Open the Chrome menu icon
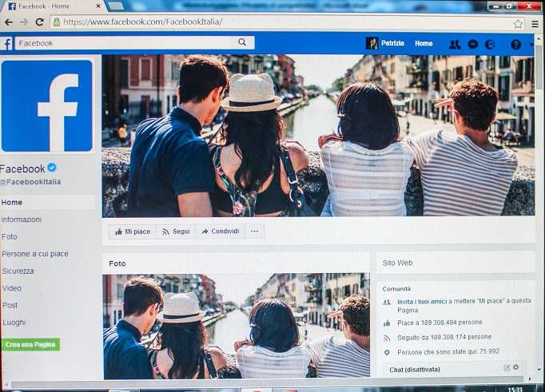Image resolution: width=545 pixels, height=392 pixels. coord(535,24)
